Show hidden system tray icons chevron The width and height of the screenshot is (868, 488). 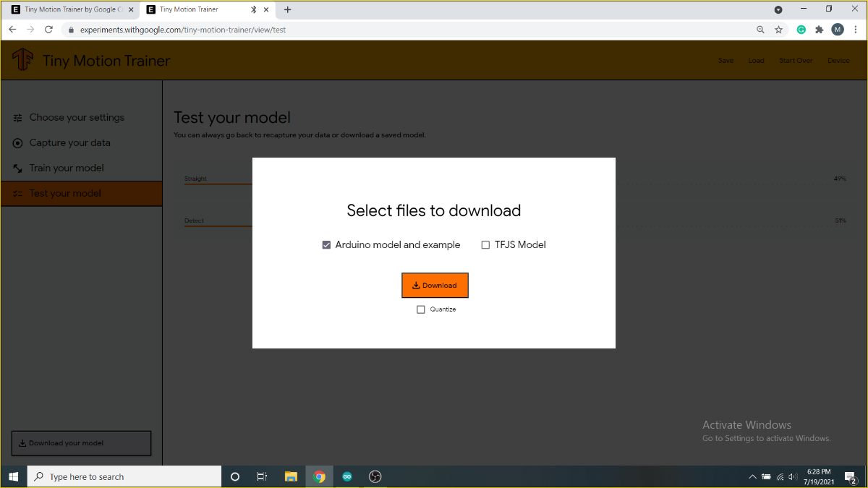coord(752,476)
